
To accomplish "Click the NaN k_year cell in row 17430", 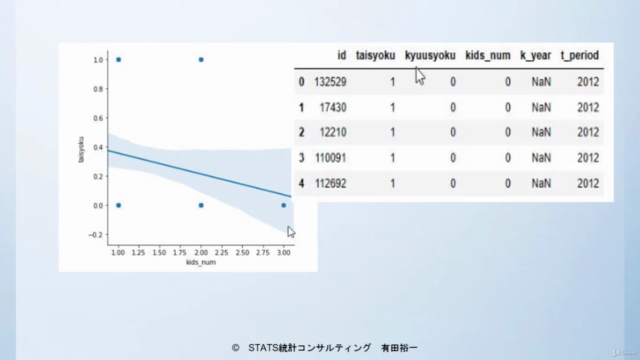I will [x=541, y=107].
